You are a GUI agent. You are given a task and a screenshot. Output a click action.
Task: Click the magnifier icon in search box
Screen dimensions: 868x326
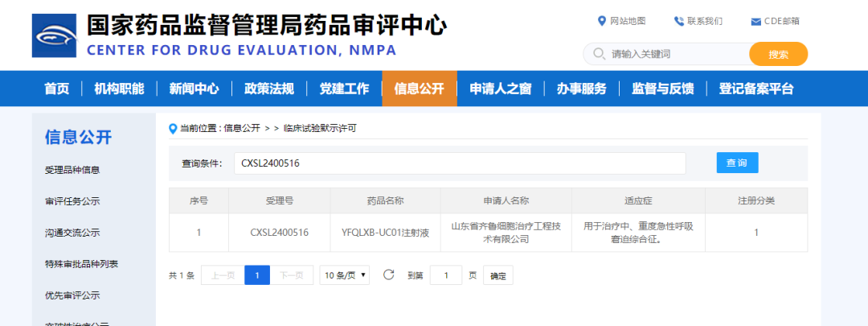coord(599,54)
